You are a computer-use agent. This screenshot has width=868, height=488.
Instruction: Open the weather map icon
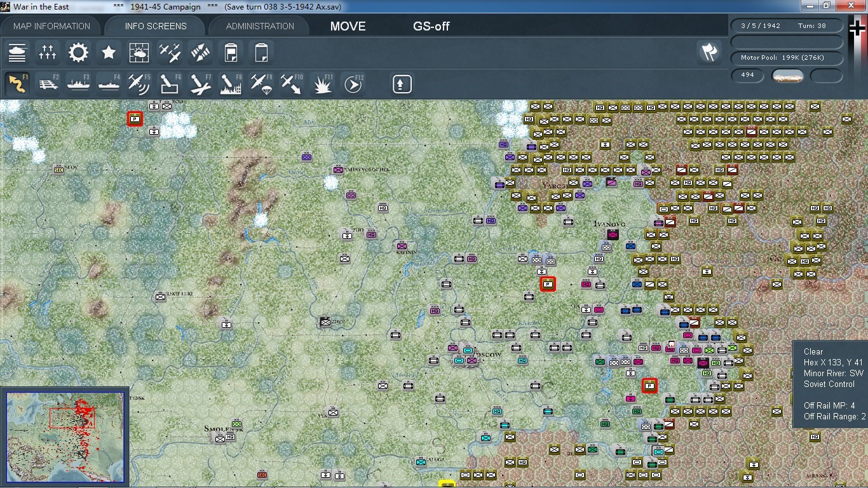[139, 53]
